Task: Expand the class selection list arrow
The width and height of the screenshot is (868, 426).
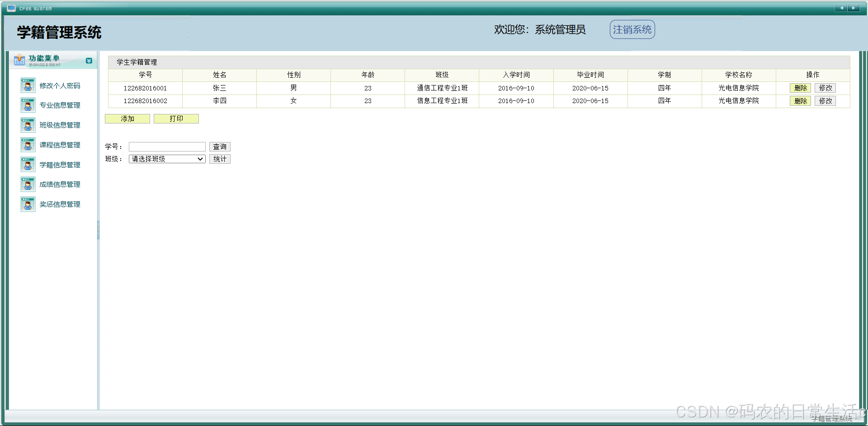Action: coord(200,159)
